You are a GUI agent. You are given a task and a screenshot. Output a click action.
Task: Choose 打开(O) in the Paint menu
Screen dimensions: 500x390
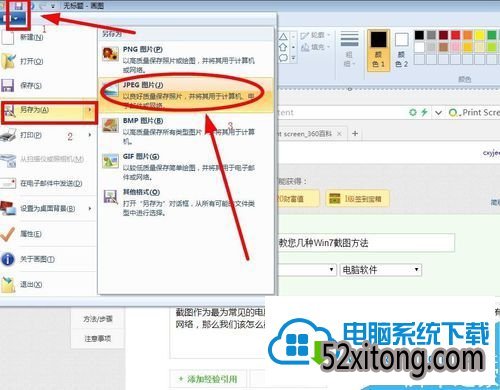[x=48, y=61]
